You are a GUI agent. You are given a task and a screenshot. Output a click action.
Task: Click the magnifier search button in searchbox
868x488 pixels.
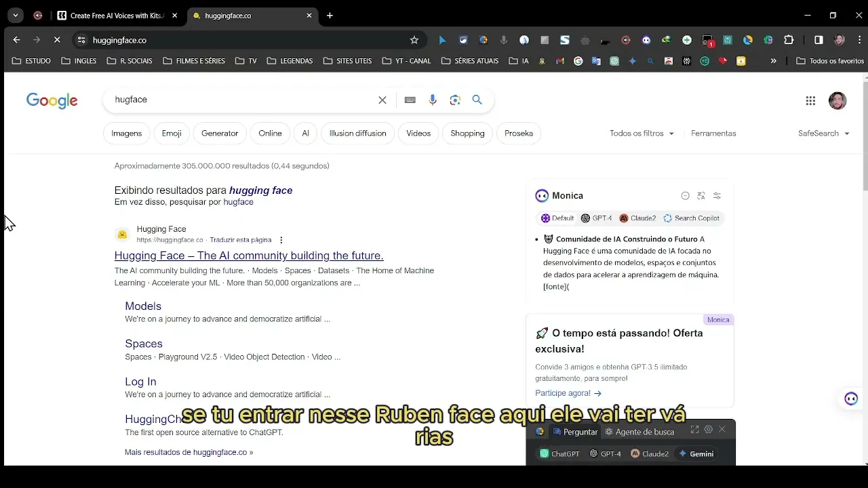click(x=477, y=100)
